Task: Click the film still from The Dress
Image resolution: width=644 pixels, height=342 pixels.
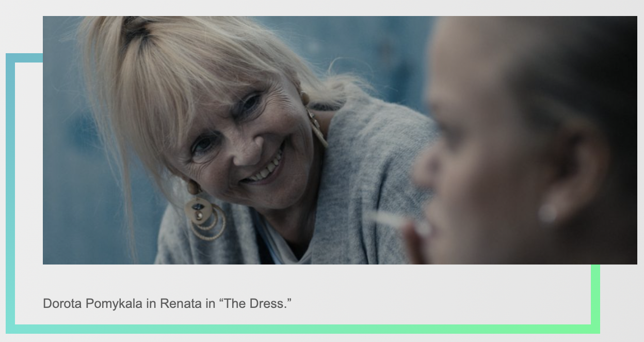Action: point(340,140)
